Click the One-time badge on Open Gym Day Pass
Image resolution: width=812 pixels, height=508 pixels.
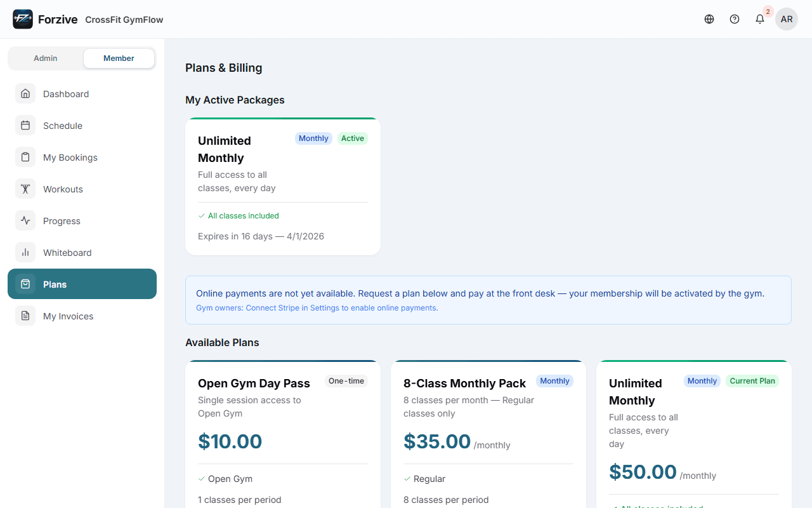(x=346, y=381)
